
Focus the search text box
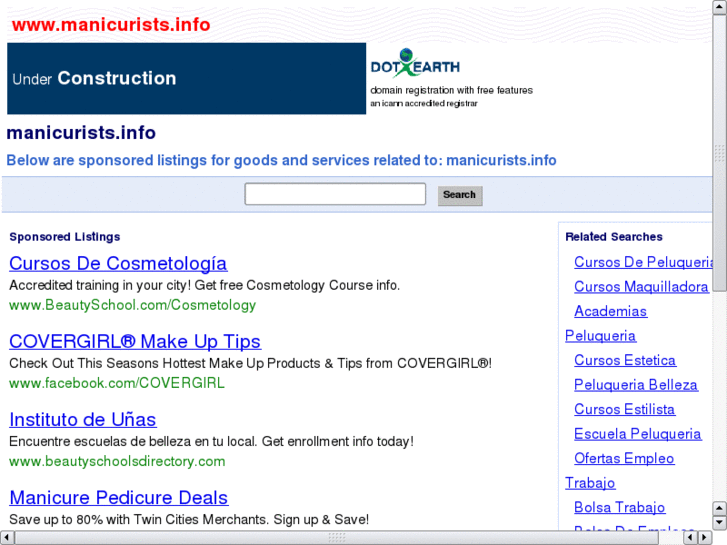[335, 194]
